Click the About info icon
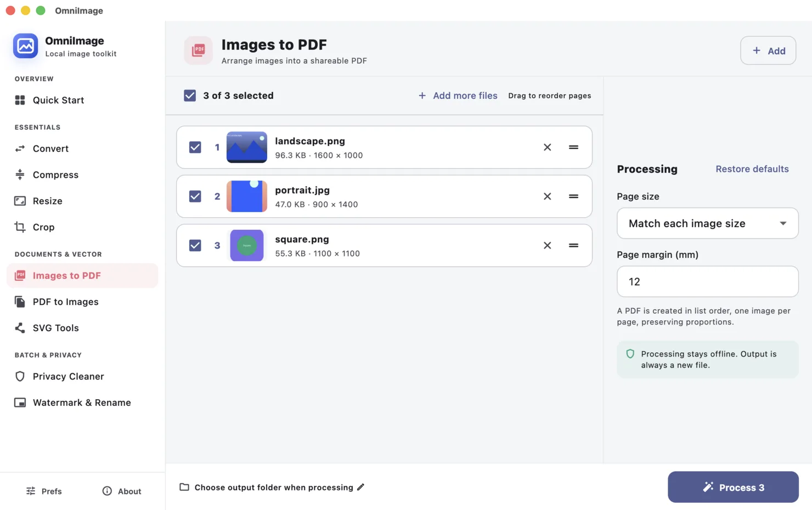This screenshot has height=510, width=812. [x=107, y=491]
